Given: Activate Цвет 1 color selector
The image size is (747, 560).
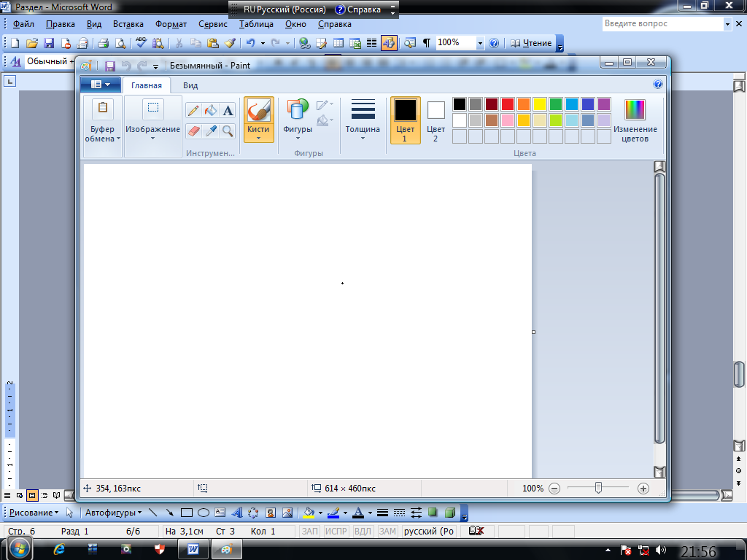Looking at the screenshot, I should [x=406, y=120].
